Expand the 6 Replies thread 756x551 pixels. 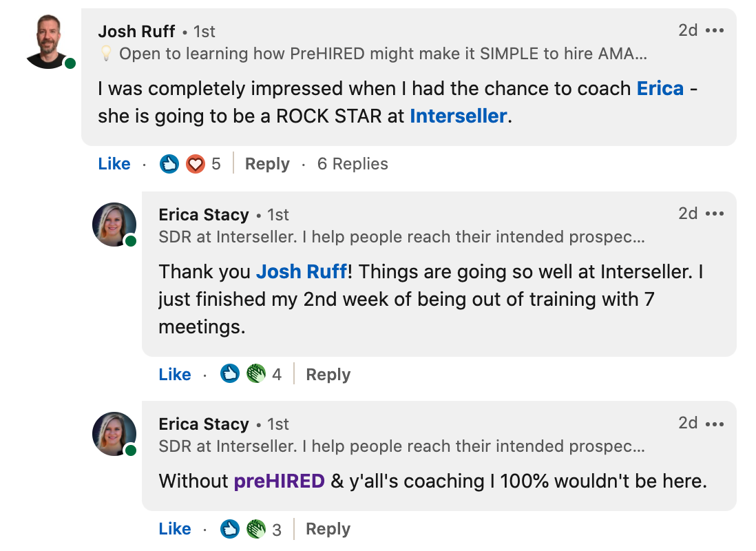[353, 164]
